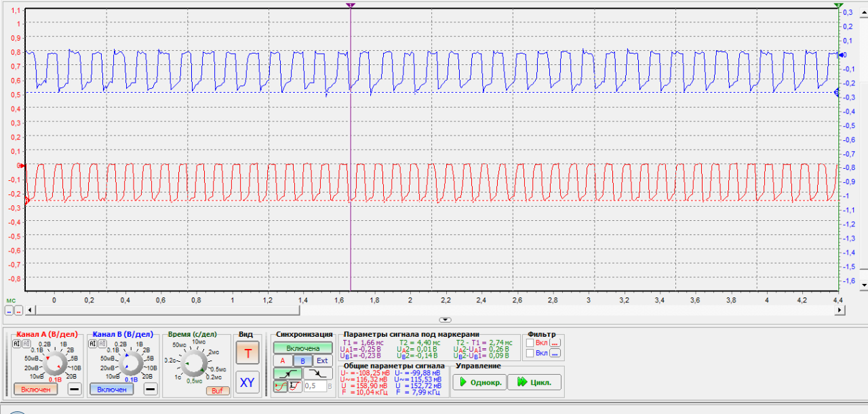Select trigger source A
868x414 pixels.
pos(283,361)
